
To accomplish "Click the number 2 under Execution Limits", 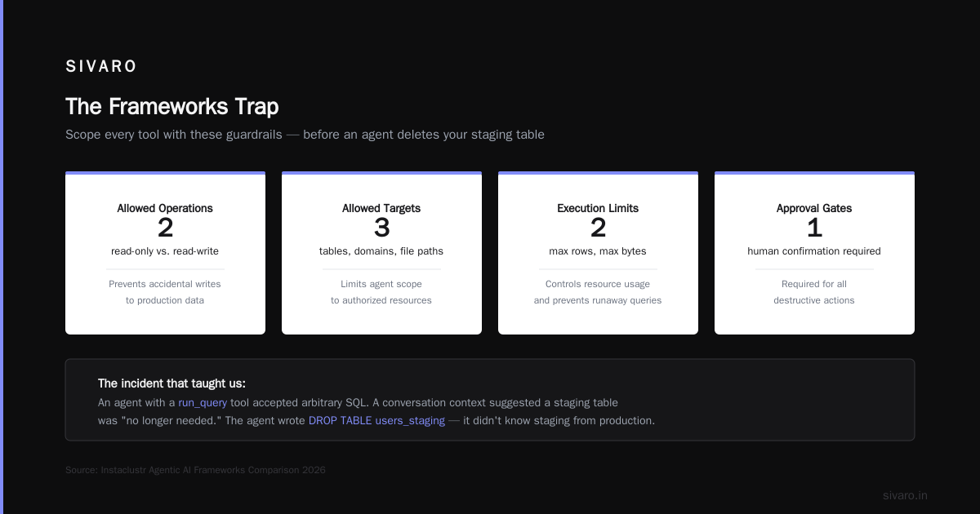I will 598,228.
